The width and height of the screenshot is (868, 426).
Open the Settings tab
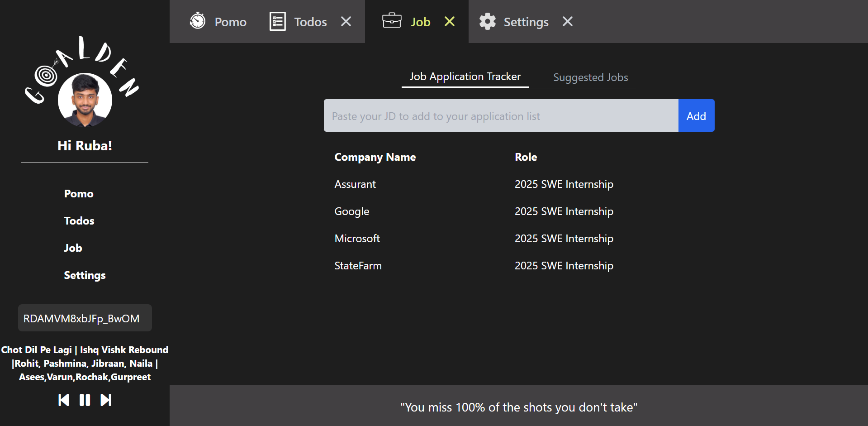click(526, 22)
